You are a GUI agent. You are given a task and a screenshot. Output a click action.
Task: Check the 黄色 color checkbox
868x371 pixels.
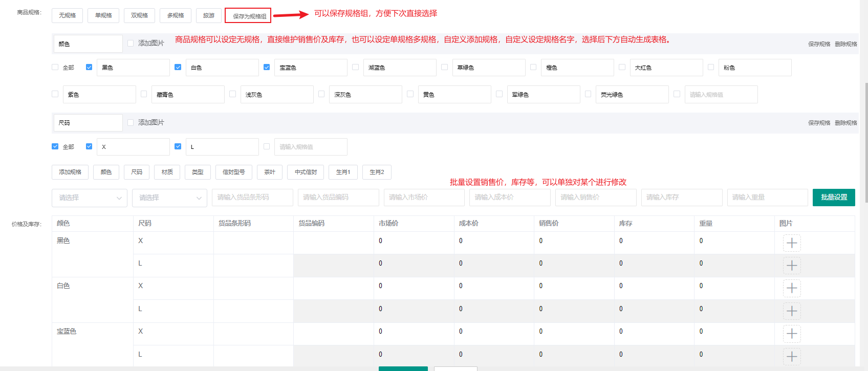click(410, 94)
